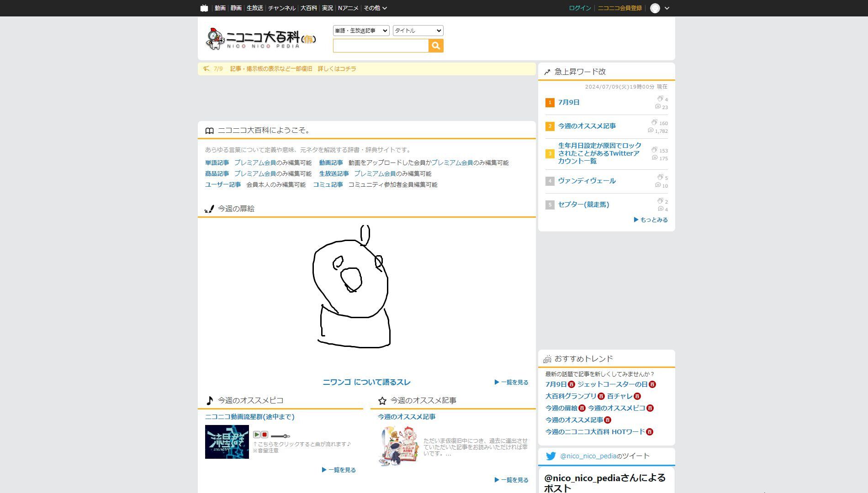The width and height of the screenshot is (868, 493).
Task: Click the orange magnifier search button
Action: click(436, 46)
